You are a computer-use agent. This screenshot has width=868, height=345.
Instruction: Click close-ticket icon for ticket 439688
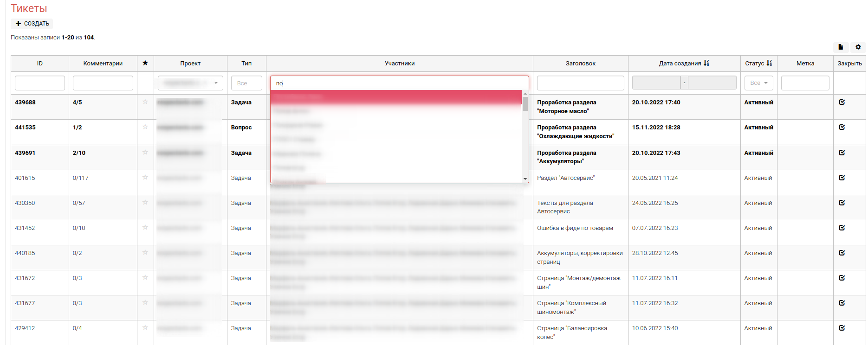click(842, 102)
